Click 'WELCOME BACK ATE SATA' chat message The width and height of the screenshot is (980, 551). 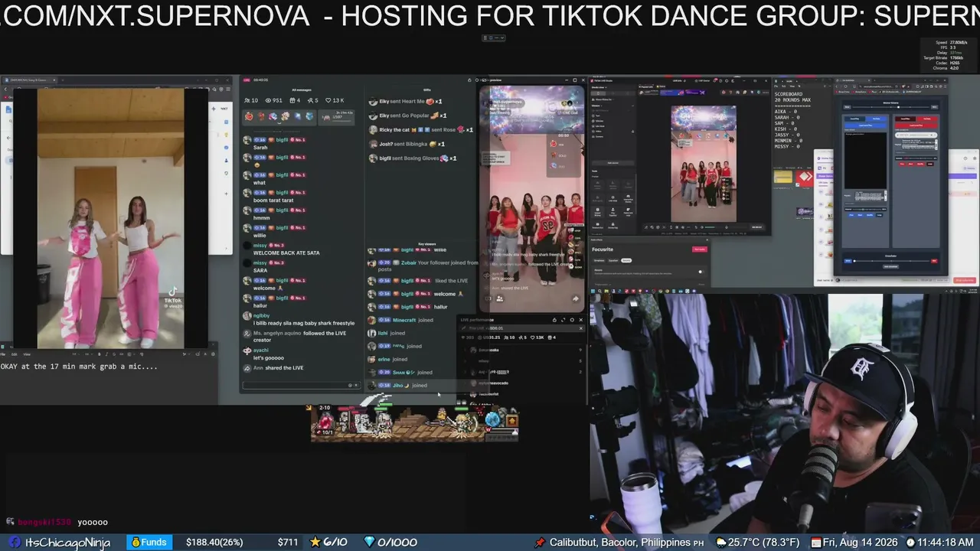[286, 253]
